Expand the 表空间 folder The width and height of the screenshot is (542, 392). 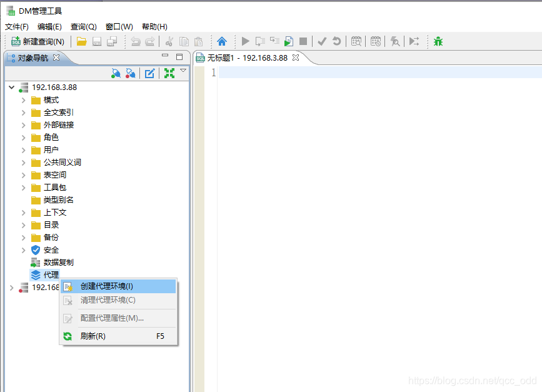[x=24, y=175]
